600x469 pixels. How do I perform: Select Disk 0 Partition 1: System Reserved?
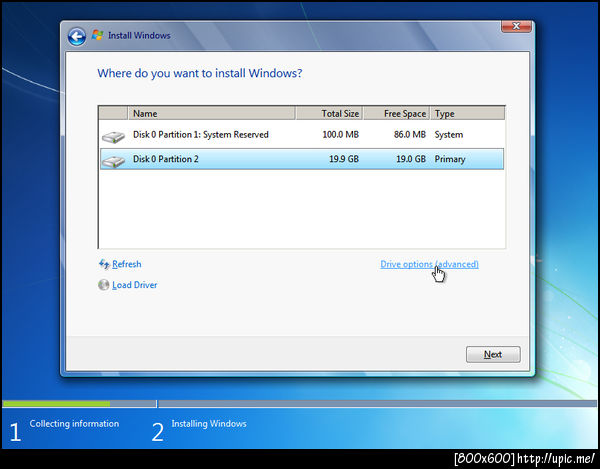click(x=302, y=135)
